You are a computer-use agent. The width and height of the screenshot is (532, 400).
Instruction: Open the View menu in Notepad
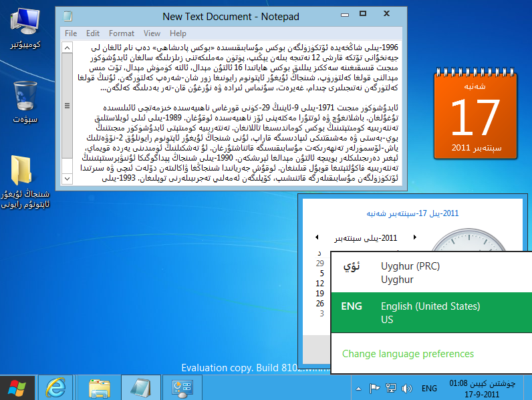pyautogui.click(x=152, y=33)
